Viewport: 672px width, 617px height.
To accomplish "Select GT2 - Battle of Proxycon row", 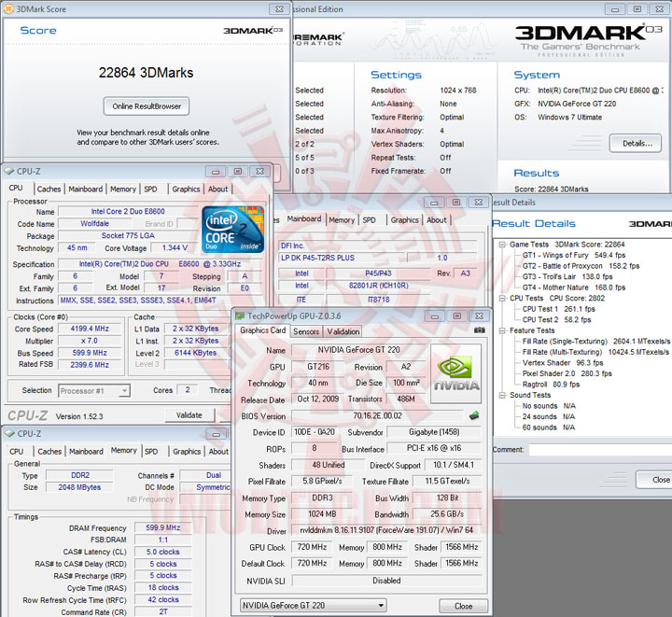I will [x=581, y=266].
